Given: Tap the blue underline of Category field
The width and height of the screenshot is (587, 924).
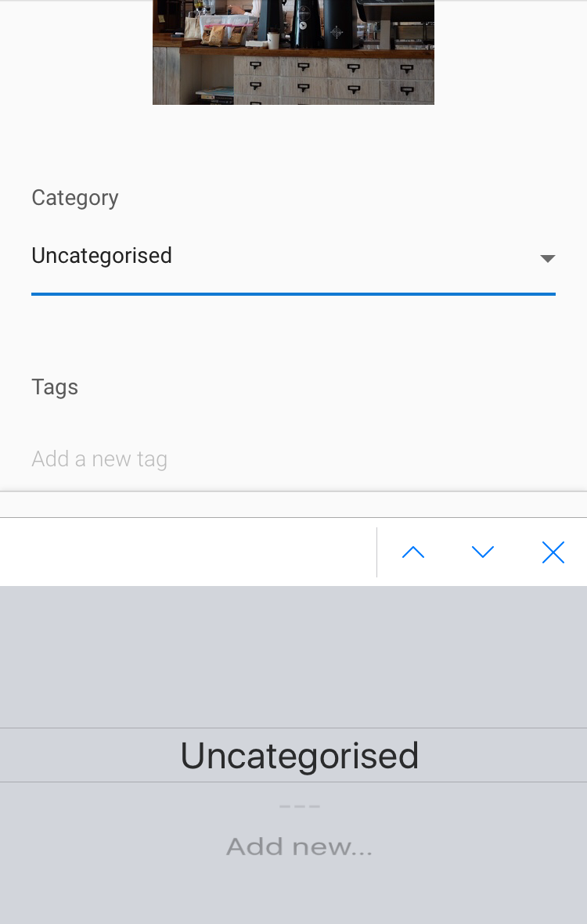Looking at the screenshot, I should [293, 293].
